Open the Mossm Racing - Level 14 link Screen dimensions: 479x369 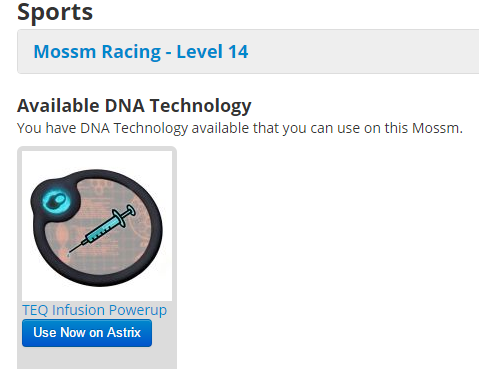[141, 52]
